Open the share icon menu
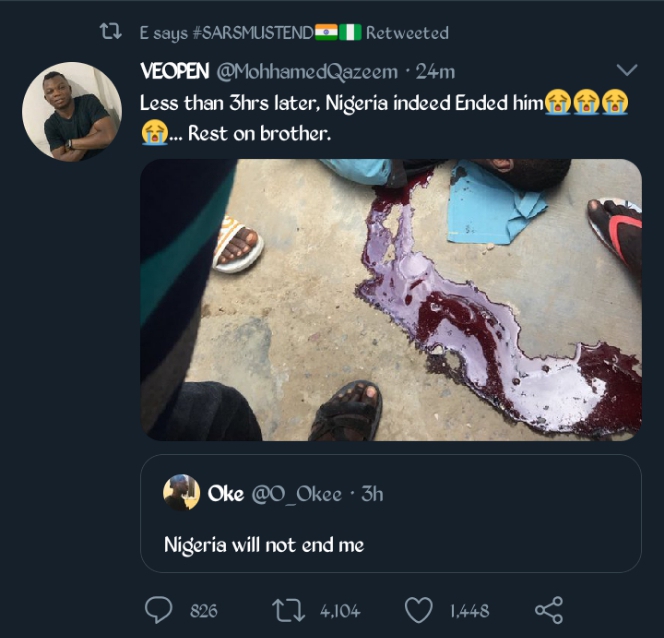The image size is (664, 638). coord(549,610)
